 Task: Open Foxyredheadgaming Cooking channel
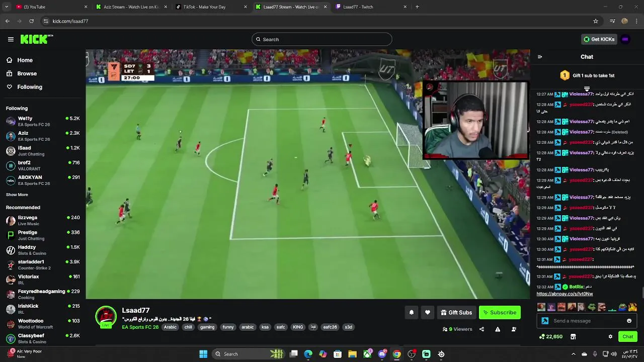pyautogui.click(x=43, y=294)
